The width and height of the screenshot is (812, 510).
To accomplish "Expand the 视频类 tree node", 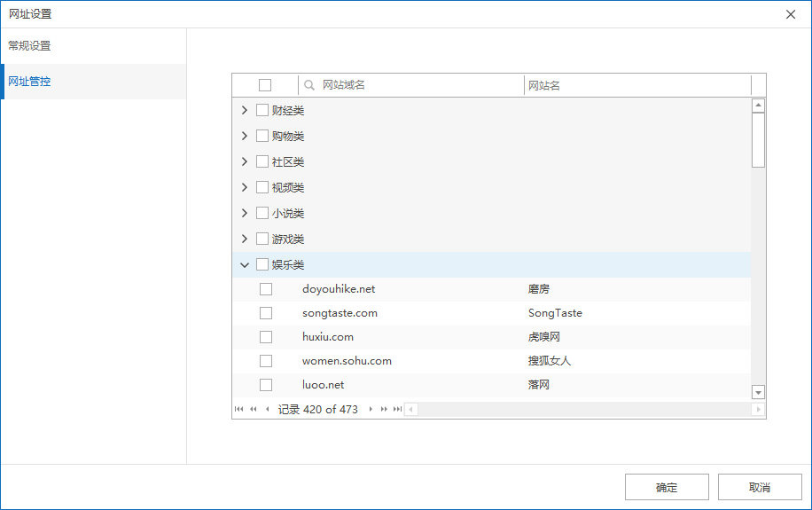I will [245, 188].
